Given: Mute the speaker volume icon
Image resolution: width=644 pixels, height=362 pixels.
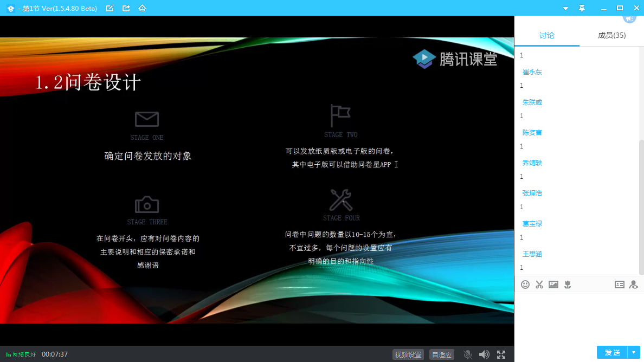Looking at the screenshot, I should pos(484,354).
